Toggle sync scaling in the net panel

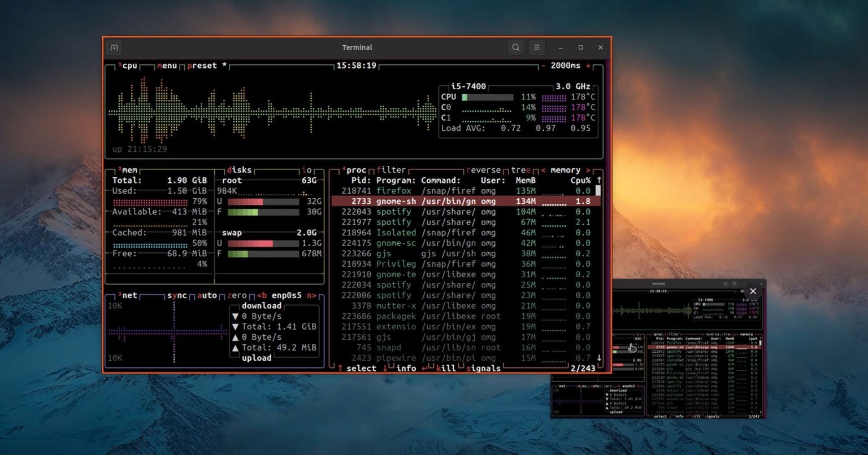[177, 296]
